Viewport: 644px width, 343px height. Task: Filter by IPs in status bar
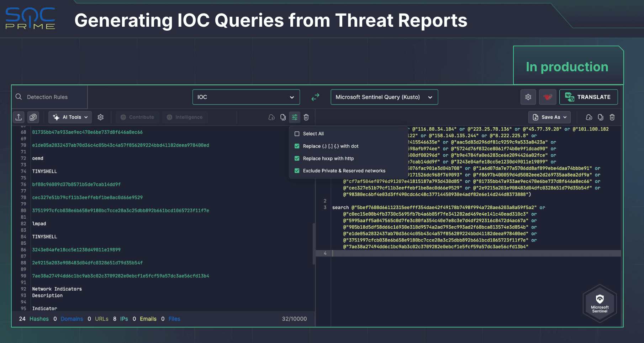tap(121, 319)
